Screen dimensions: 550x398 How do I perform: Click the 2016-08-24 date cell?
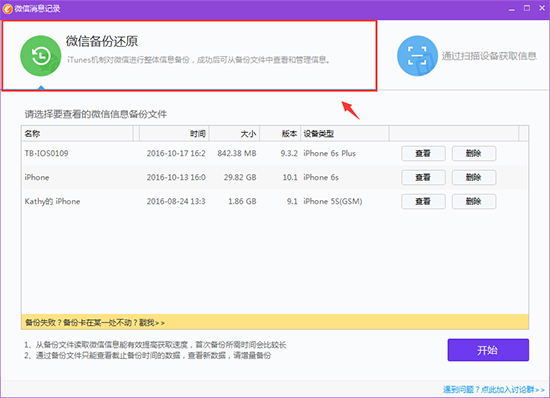click(x=176, y=201)
